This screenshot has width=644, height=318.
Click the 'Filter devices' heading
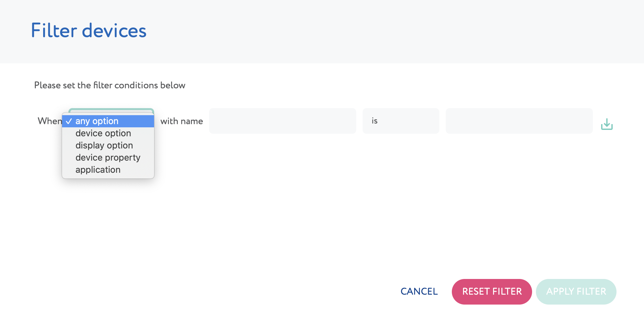click(x=89, y=31)
